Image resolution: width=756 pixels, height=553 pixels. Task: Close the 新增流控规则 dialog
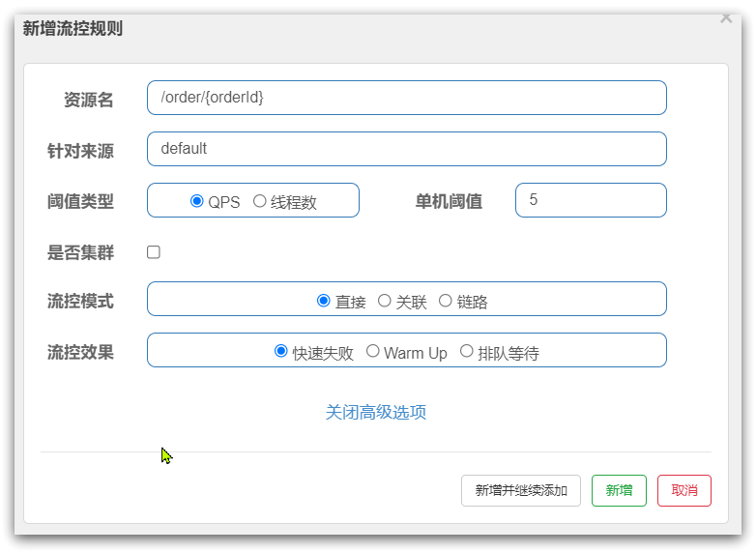pyautogui.click(x=726, y=17)
